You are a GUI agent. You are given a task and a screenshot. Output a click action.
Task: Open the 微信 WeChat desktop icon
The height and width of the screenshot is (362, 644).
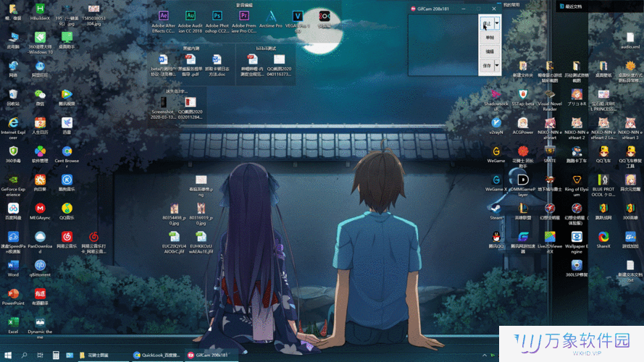40,98
